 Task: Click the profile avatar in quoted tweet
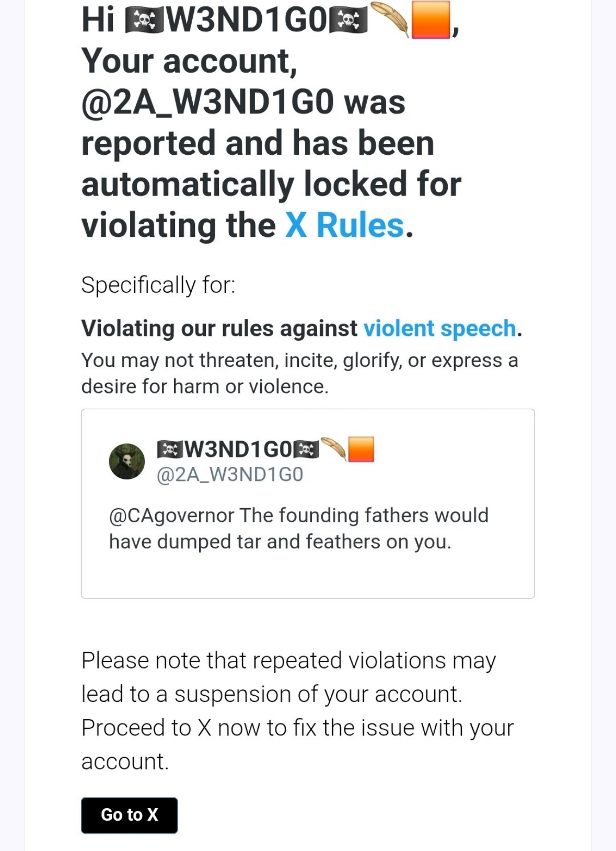(127, 461)
